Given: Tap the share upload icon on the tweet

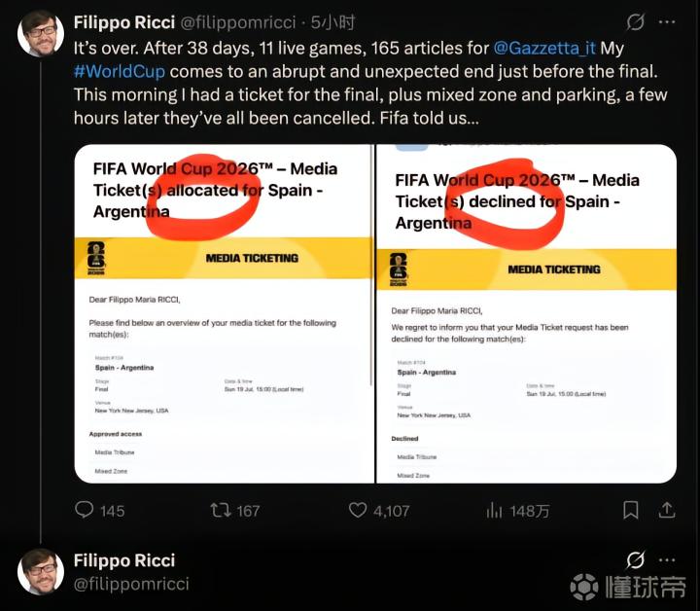Looking at the screenshot, I should 667,510.
